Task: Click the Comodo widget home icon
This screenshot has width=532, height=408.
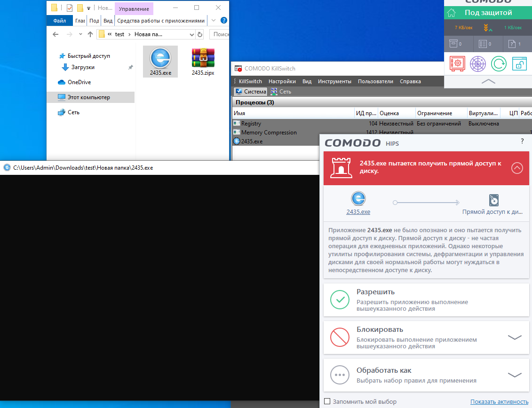Action: pyautogui.click(x=451, y=13)
